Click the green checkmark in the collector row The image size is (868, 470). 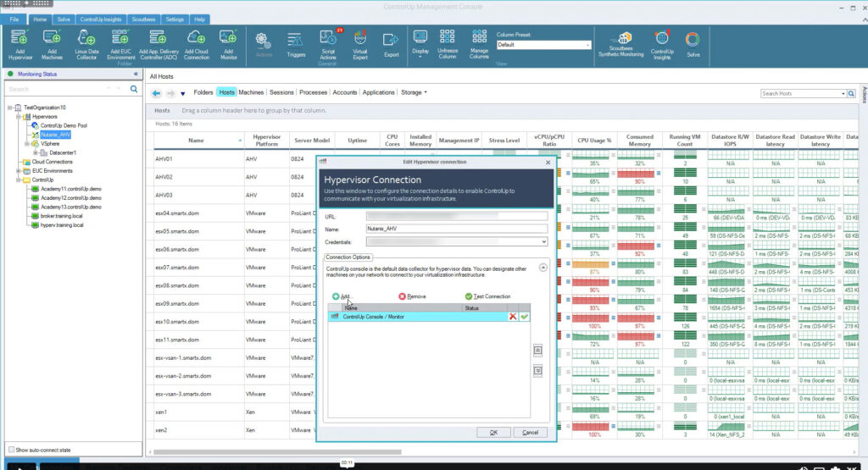(x=524, y=316)
